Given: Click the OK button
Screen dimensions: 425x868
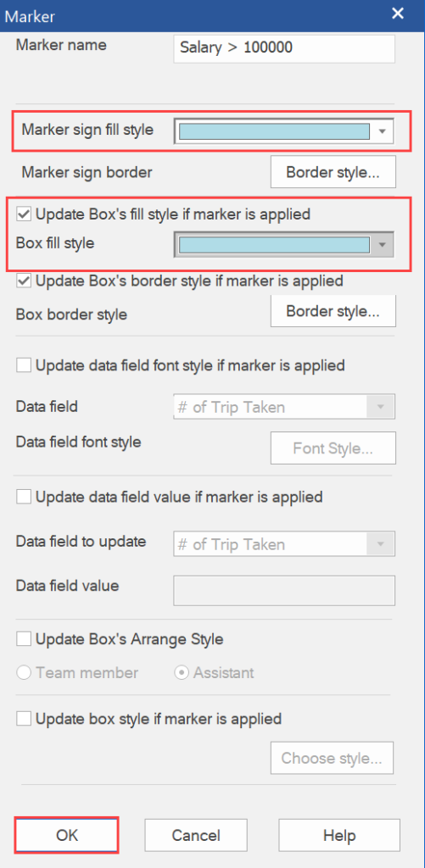Looking at the screenshot, I should (x=66, y=835).
